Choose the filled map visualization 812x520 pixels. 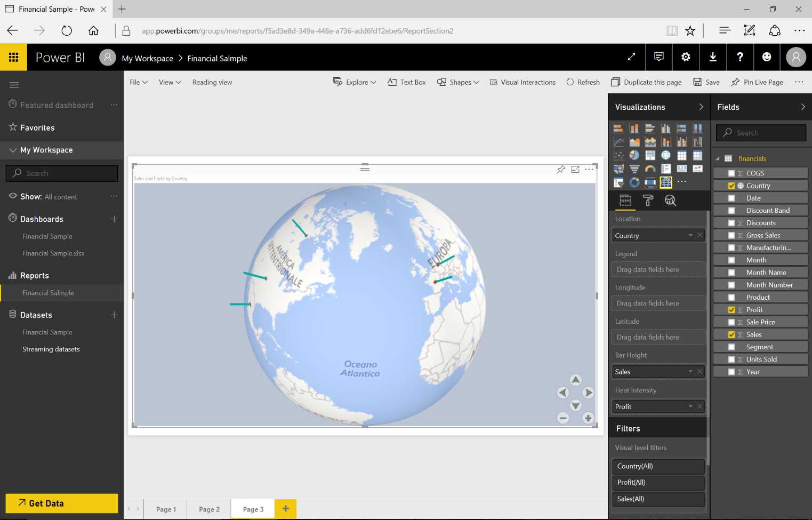pos(618,169)
